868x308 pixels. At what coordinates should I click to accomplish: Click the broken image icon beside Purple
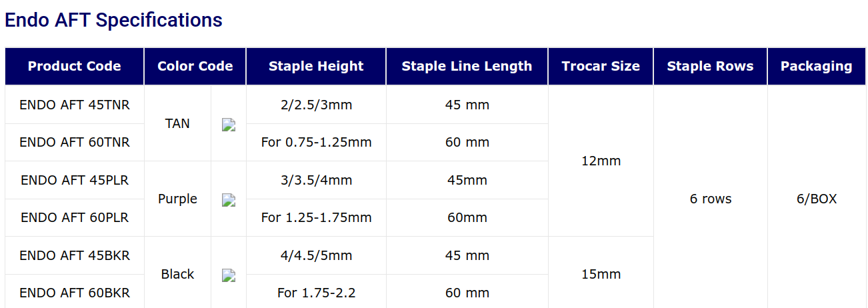[x=229, y=200]
